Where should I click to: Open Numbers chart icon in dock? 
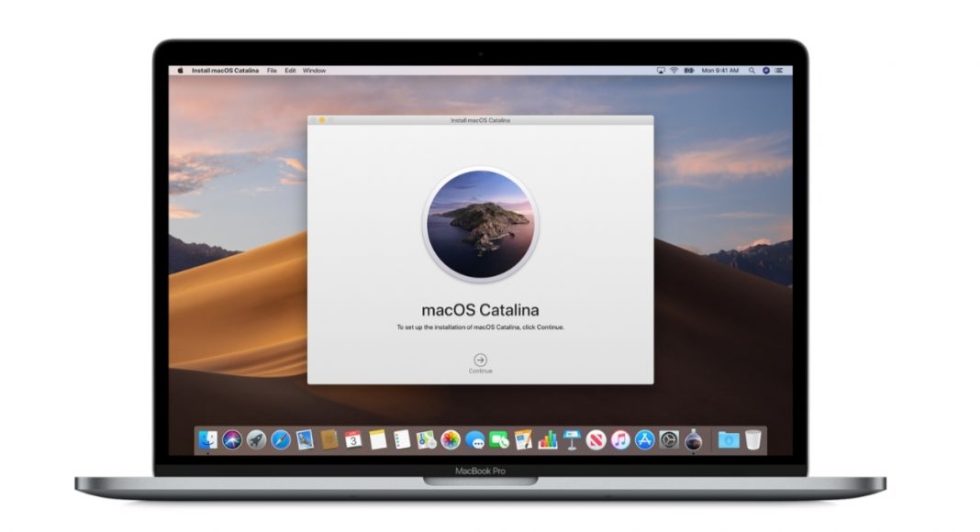pos(548,440)
